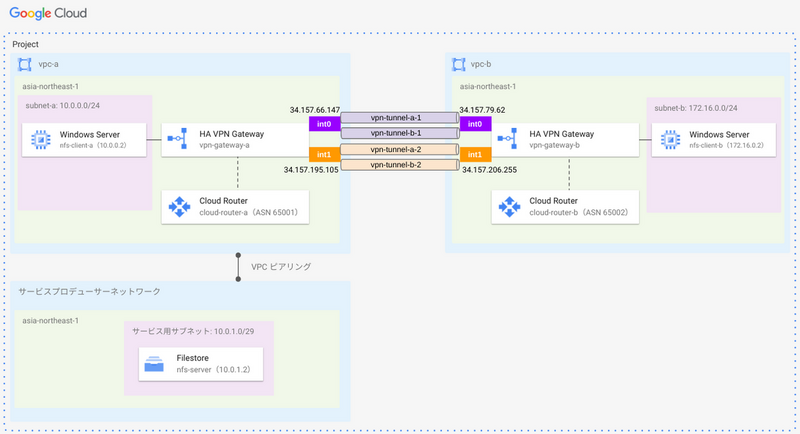Click IP address 34.157.206.255
The height and width of the screenshot is (434, 800).
[489, 170]
